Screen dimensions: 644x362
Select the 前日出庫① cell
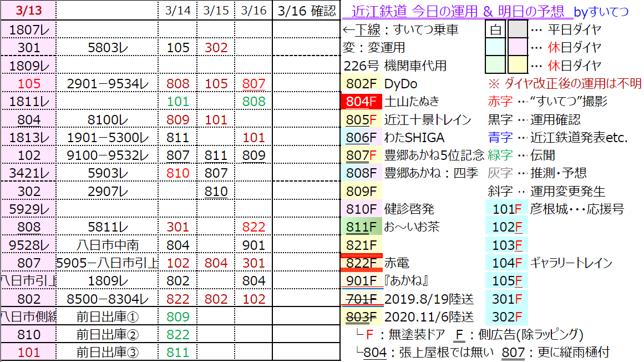point(107,317)
